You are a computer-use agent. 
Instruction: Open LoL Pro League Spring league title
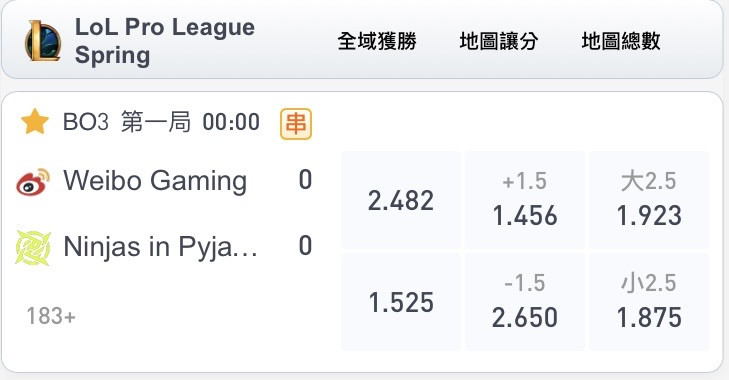(165, 41)
